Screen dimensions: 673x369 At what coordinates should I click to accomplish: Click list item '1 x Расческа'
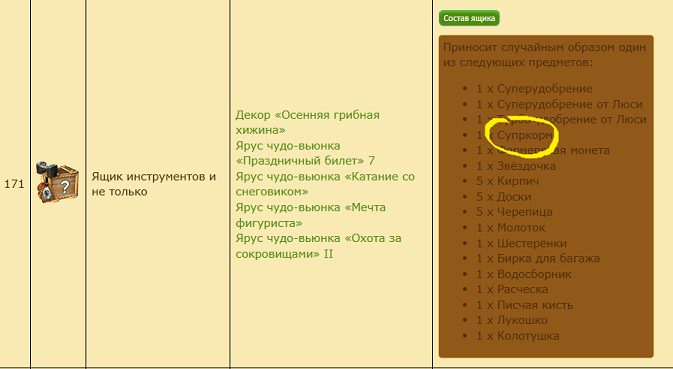point(512,290)
